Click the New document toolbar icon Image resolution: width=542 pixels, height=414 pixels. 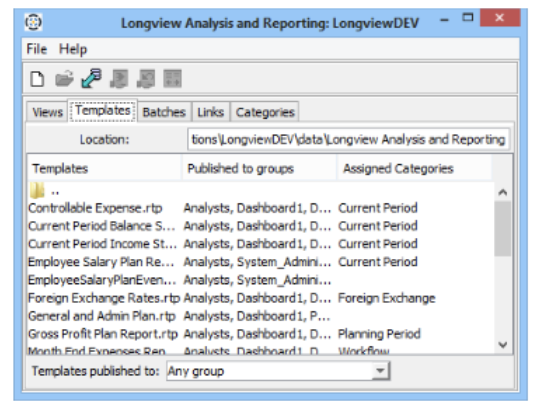37,79
